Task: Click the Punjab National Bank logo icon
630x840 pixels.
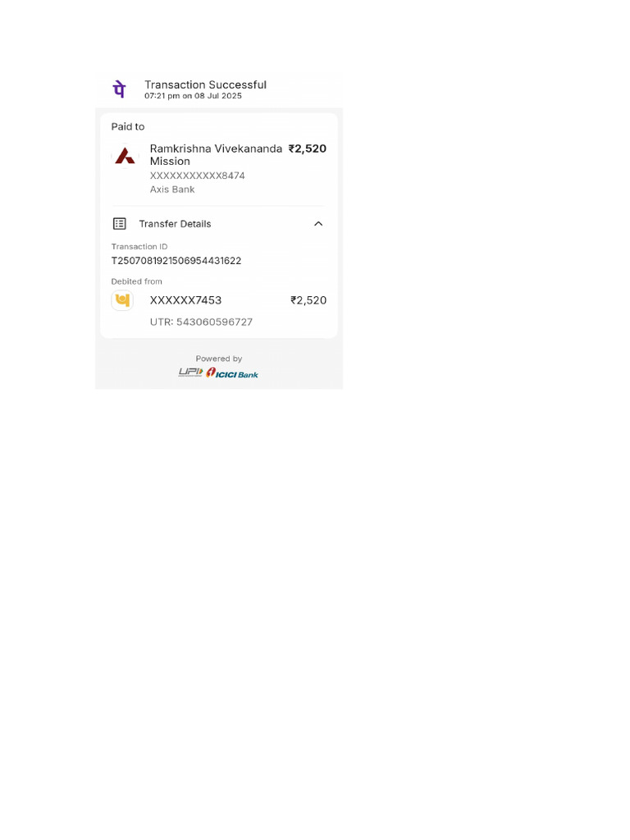Action: pyautogui.click(x=122, y=300)
